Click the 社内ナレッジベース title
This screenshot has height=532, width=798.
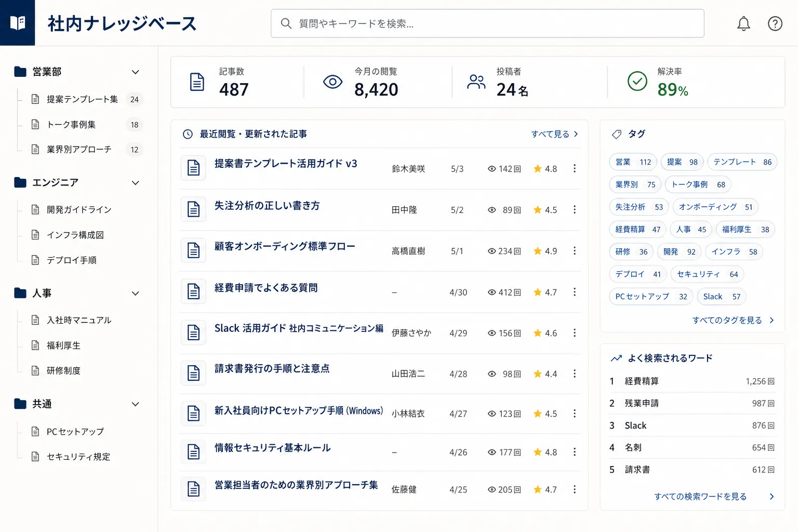pos(122,23)
